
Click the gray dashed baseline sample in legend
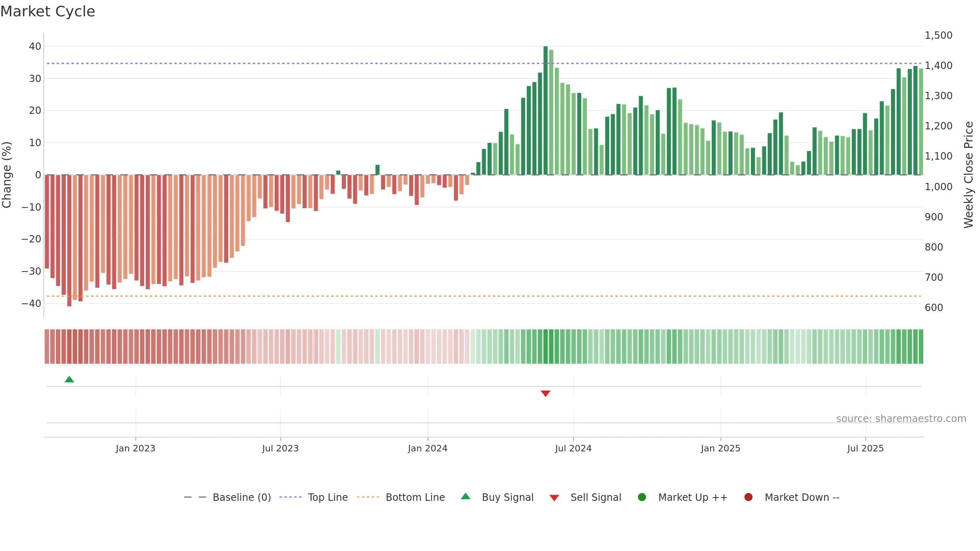[195, 497]
